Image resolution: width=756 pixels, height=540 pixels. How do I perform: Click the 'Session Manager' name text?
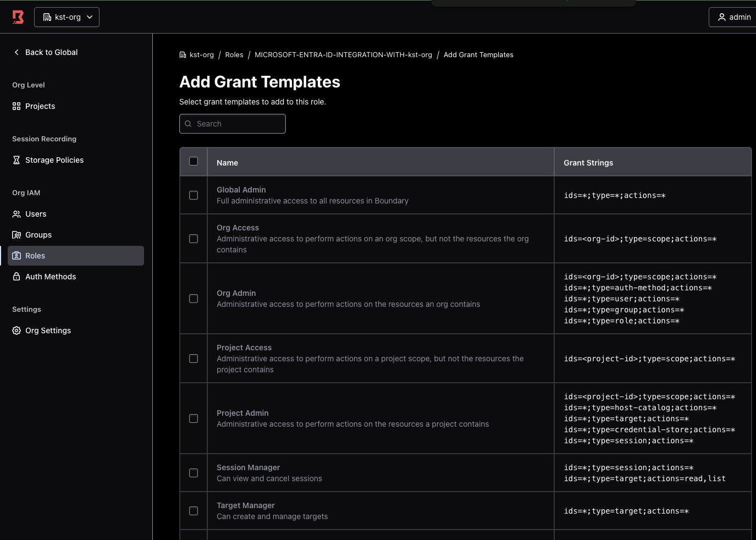coord(249,467)
